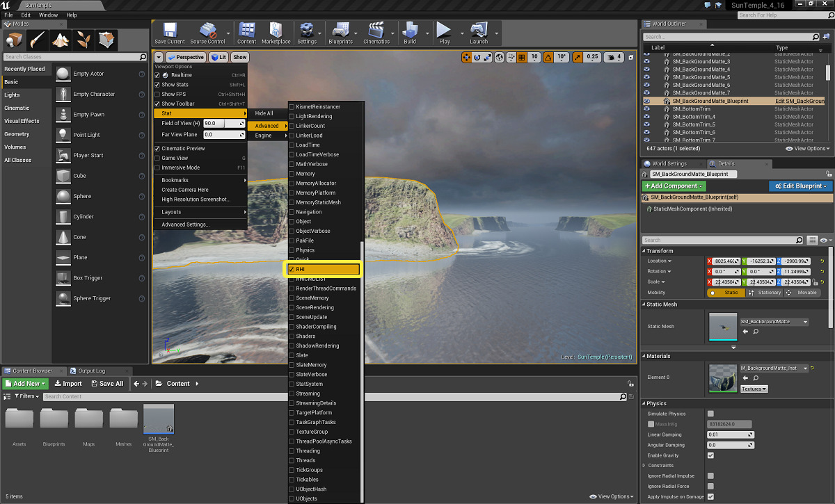Open Source Control from the toolbar

207,31
